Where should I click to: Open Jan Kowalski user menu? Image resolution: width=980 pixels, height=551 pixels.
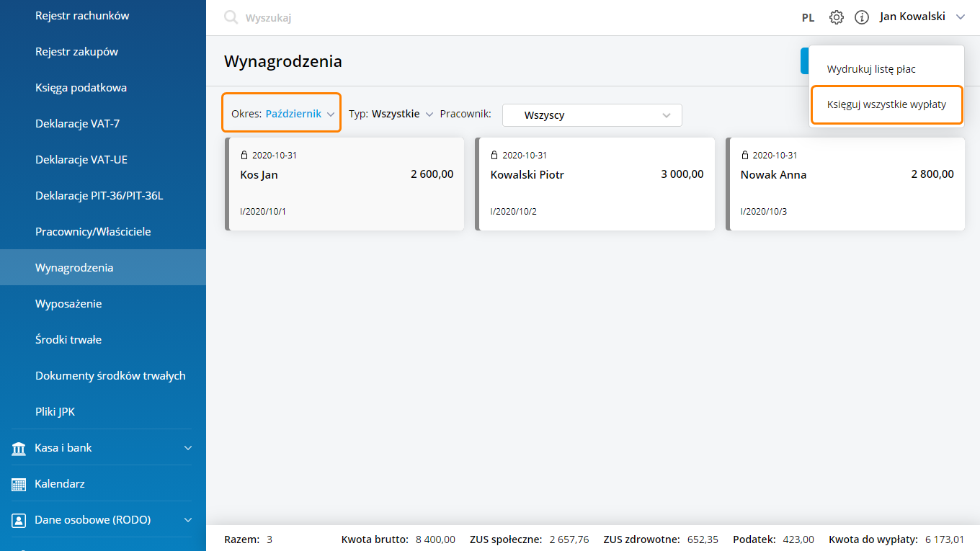[x=921, y=17]
